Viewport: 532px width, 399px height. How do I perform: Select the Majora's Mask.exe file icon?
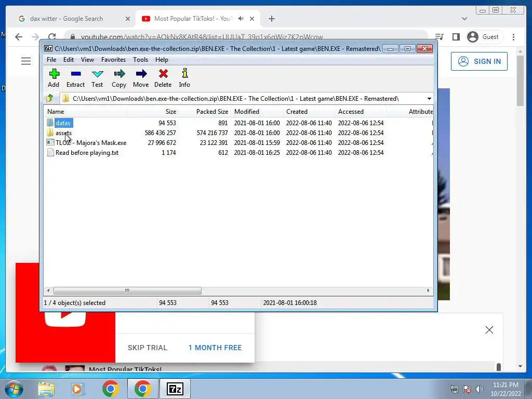tap(50, 142)
